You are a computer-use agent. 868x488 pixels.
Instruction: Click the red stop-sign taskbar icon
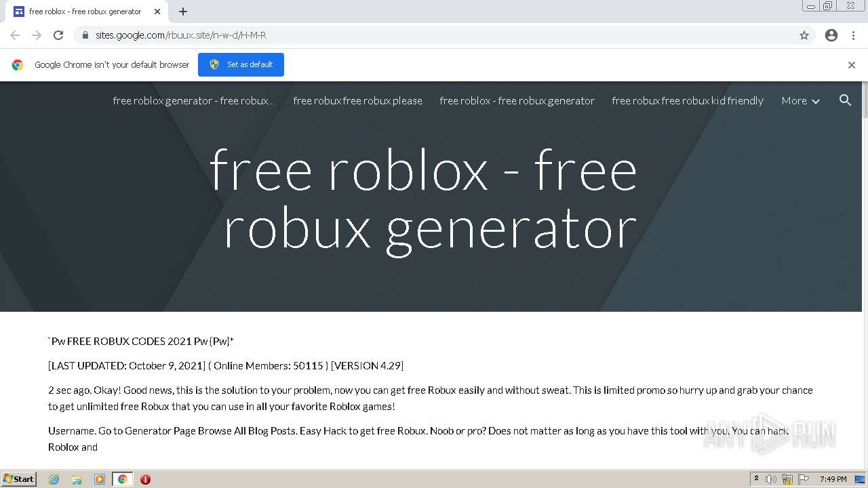pos(145,479)
